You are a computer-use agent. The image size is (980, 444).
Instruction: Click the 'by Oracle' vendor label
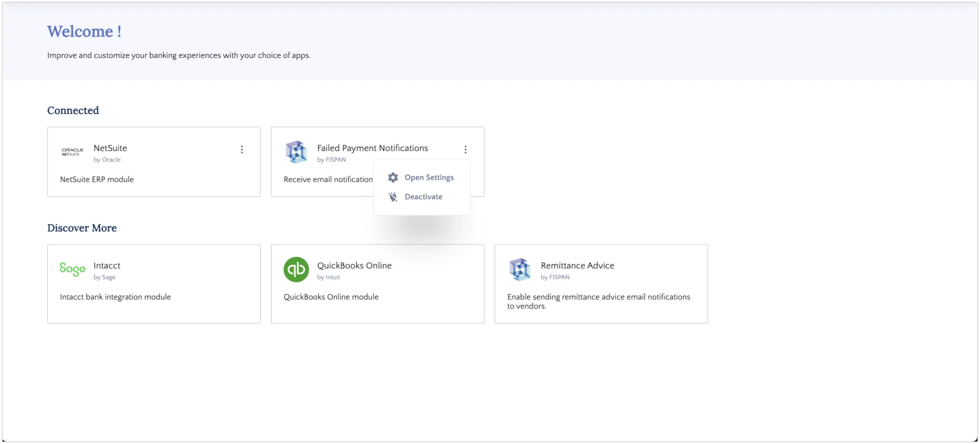(107, 160)
